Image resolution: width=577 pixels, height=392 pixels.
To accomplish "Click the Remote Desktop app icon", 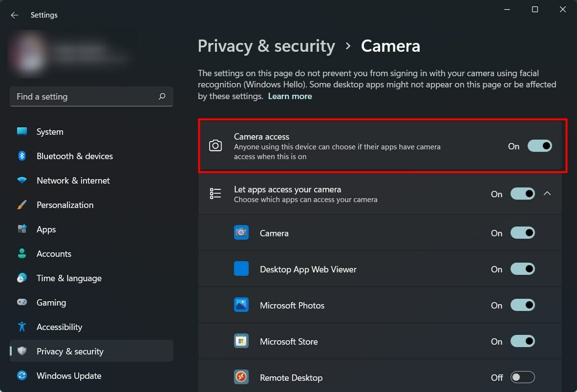I will [241, 377].
